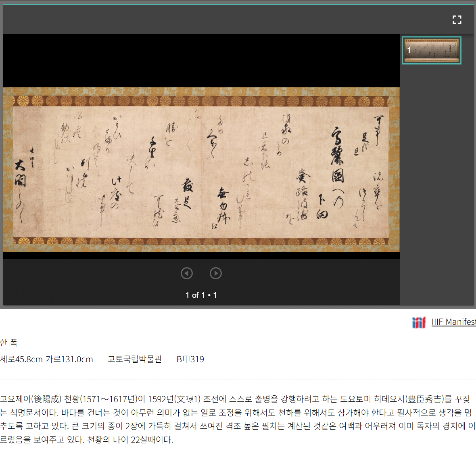Click the '1 of 1 • 1' page counter
476x457 pixels.
[x=201, y=295]
